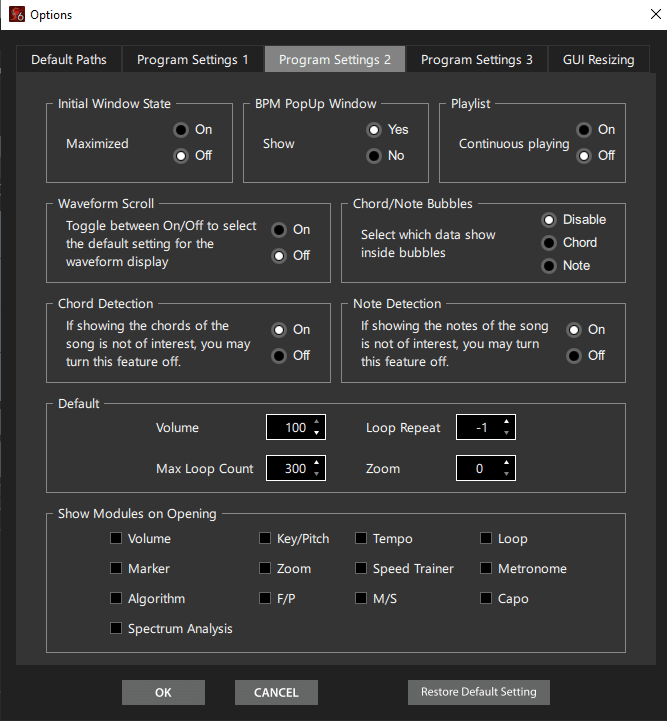667x721 pixels.
Task: Switch to the Default Paths tab
Action: point(68,60)
